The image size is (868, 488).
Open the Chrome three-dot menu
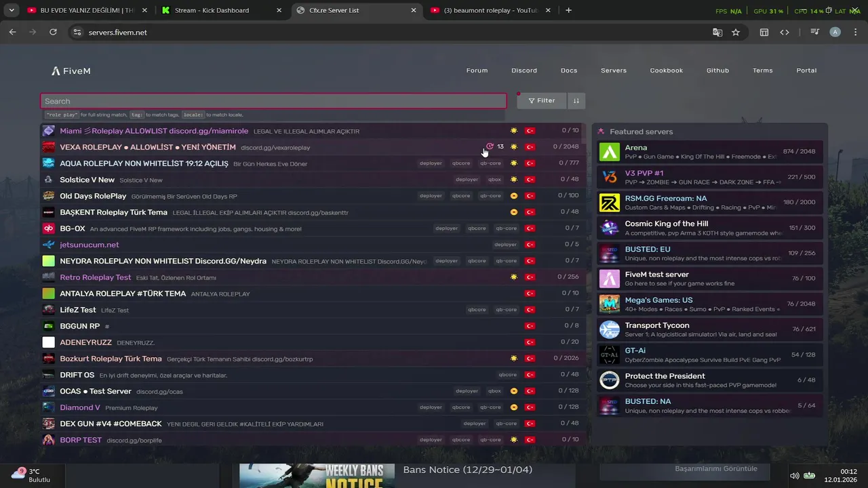click(x=854, y=32)
